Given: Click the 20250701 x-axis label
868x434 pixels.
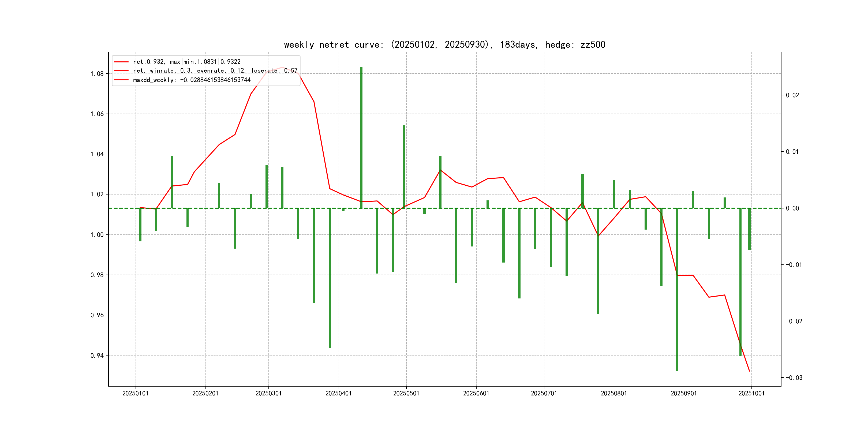Looking at the screenshot, I should pyautogui.click(x=544, y=393).
